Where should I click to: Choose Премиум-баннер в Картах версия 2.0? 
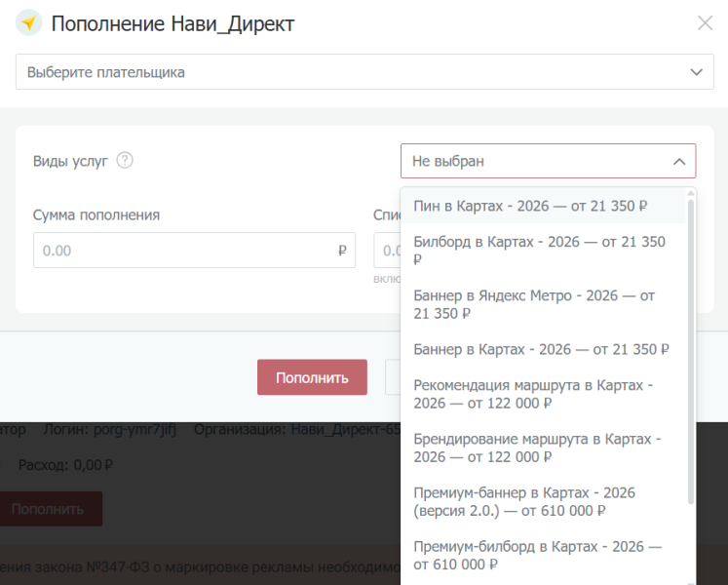coord(543,502)
